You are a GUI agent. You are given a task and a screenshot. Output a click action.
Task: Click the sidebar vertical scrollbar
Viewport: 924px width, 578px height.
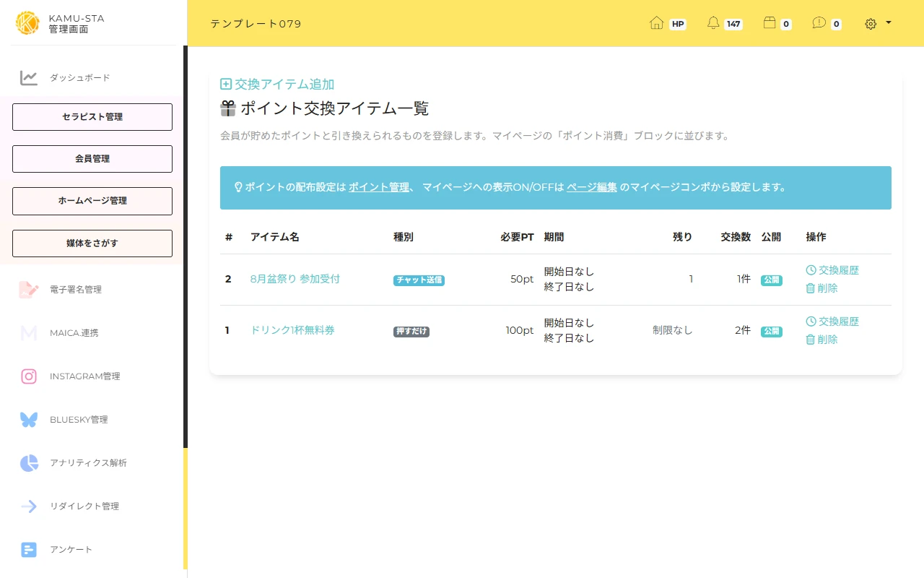[x=186, y=247]
